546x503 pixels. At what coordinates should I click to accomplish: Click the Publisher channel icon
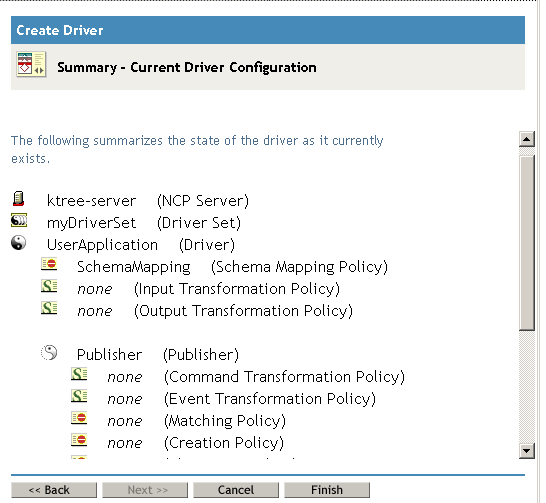tap(49, 353)
